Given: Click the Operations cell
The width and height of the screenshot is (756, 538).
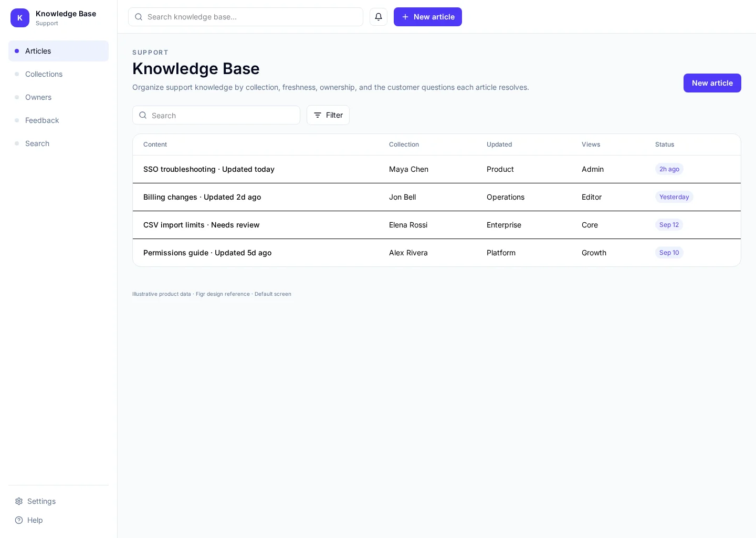Looking at the screenshot, I should click(506, 197).
